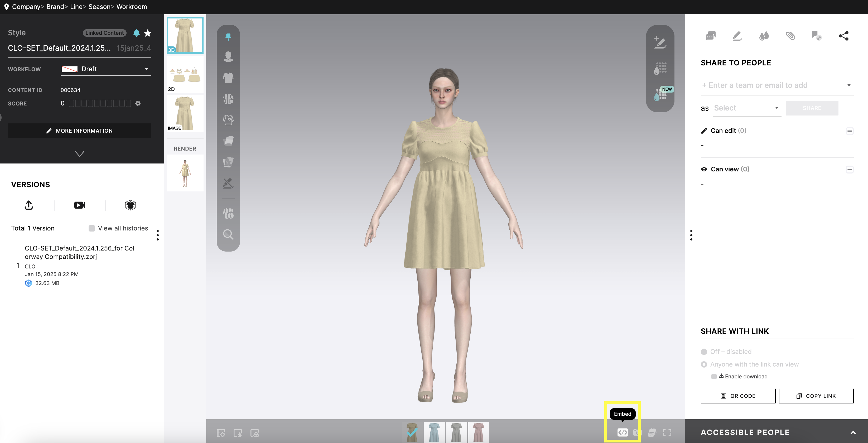Click the share icon in the right panel

[x=844, y=36]
